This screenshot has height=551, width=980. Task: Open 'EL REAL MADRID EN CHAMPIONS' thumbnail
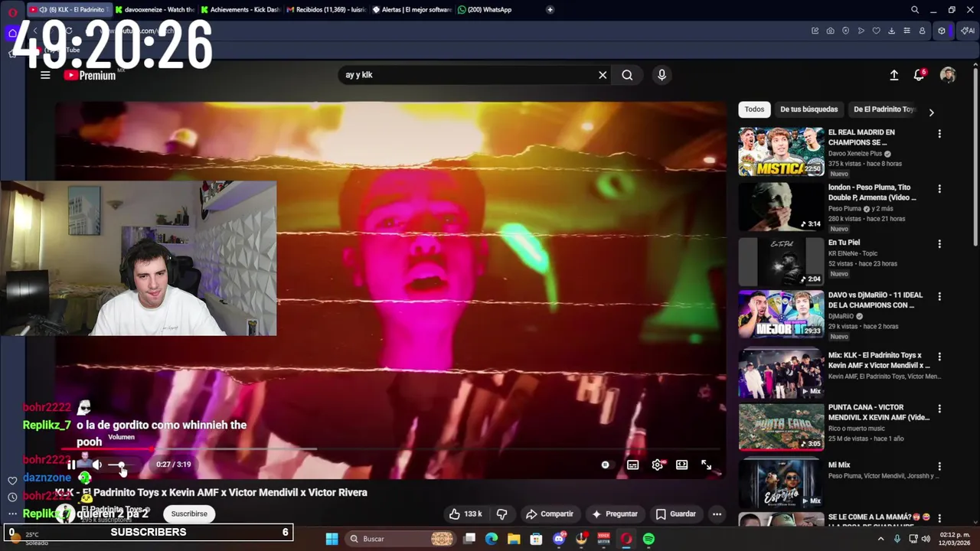pos(781,152)
